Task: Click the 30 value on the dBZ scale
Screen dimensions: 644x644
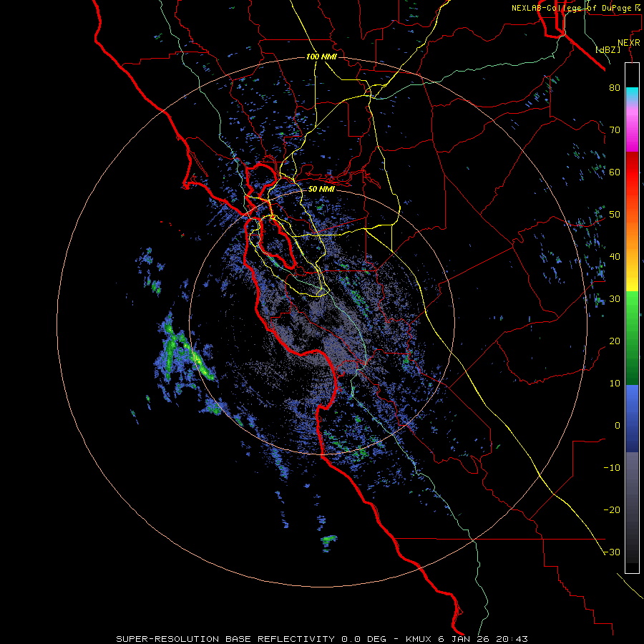Action: 615,298
